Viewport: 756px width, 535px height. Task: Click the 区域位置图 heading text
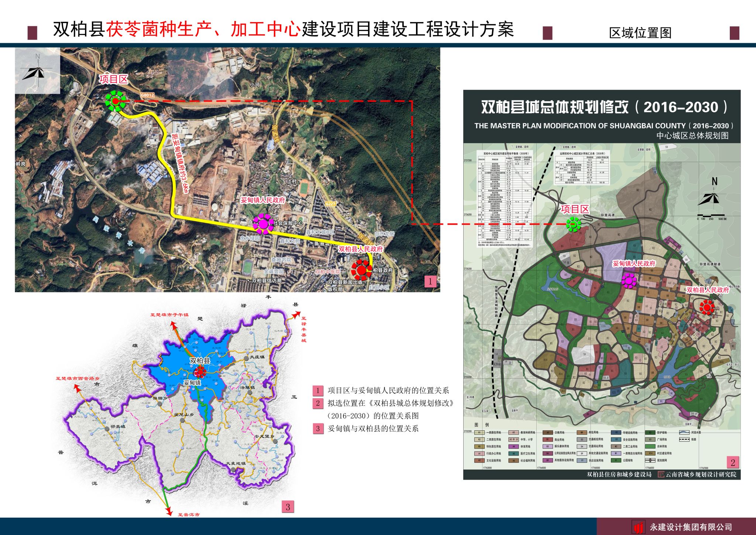pos(640,33)
